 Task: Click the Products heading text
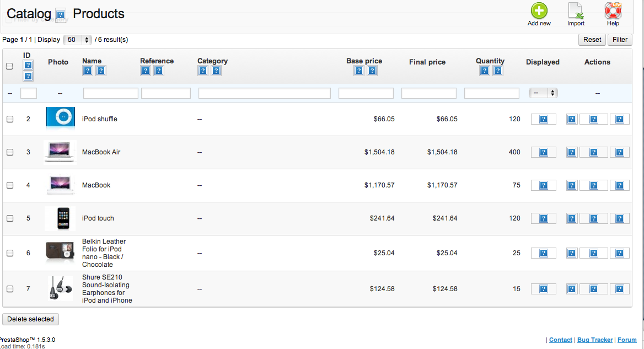click(x=99, y=14)
